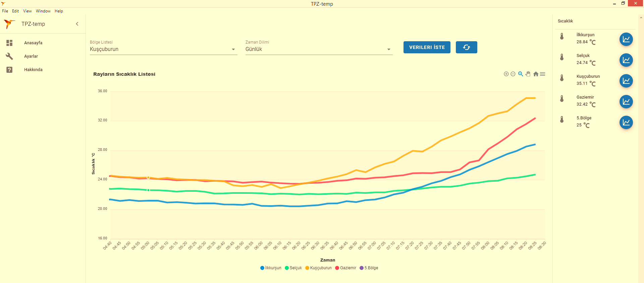Reset chart zoom with home icon
This screenshot has width=644, height=283.
tap(536, 74)
